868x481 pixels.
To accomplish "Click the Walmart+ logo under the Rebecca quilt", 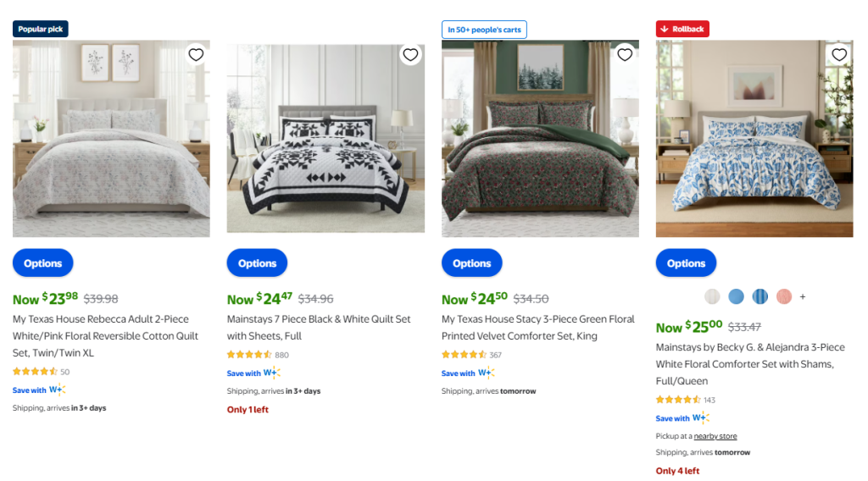I will (57, 390).
